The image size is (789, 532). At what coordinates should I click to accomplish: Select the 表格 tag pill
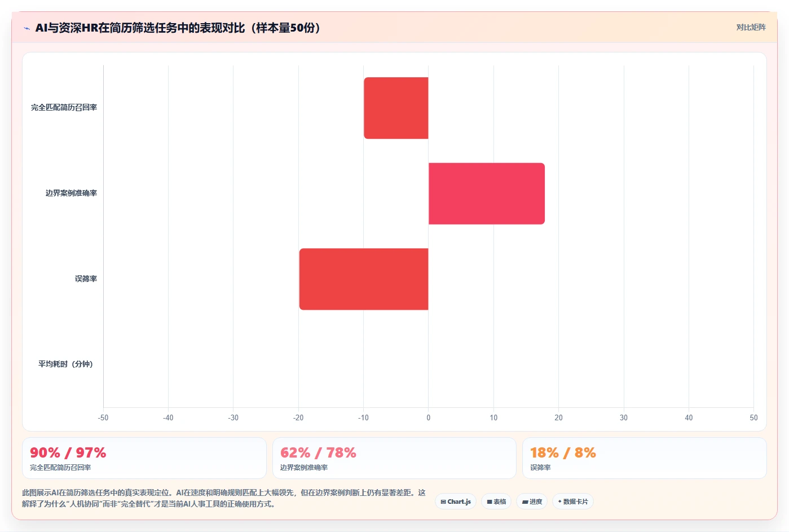(496, 502)
